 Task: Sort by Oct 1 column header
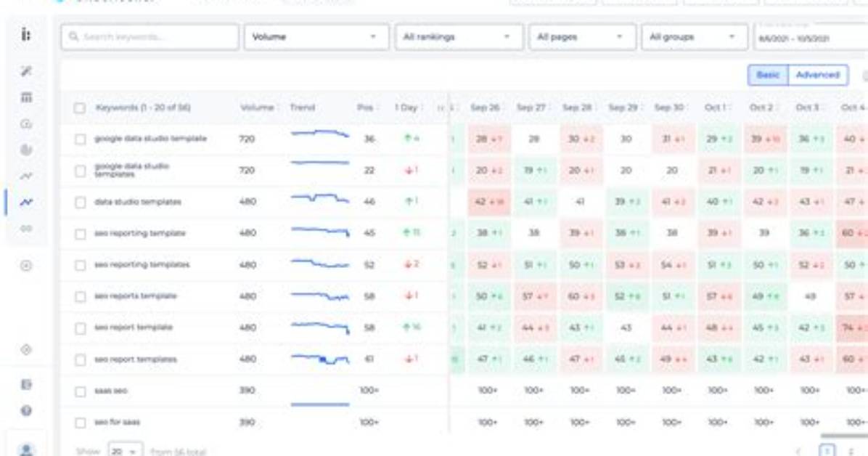point(716,107)
